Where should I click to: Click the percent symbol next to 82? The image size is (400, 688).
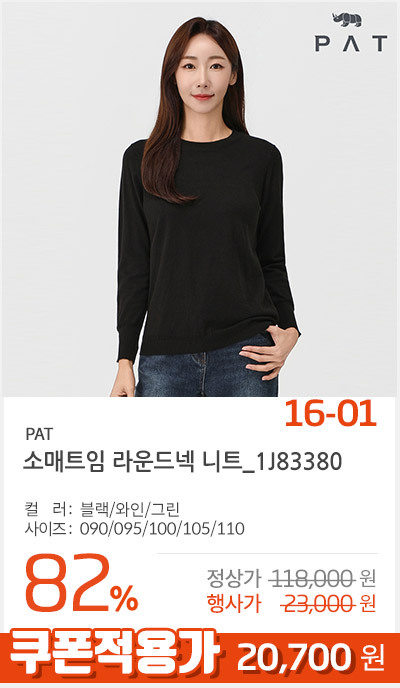(124, 600)
